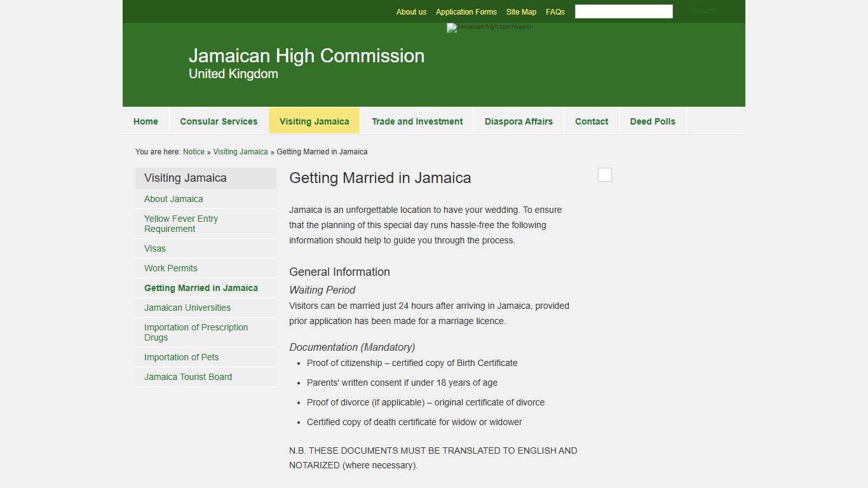Go to Diaspora Affairs
This screenshot has height=488, width=868.
[x=519, y=121]
